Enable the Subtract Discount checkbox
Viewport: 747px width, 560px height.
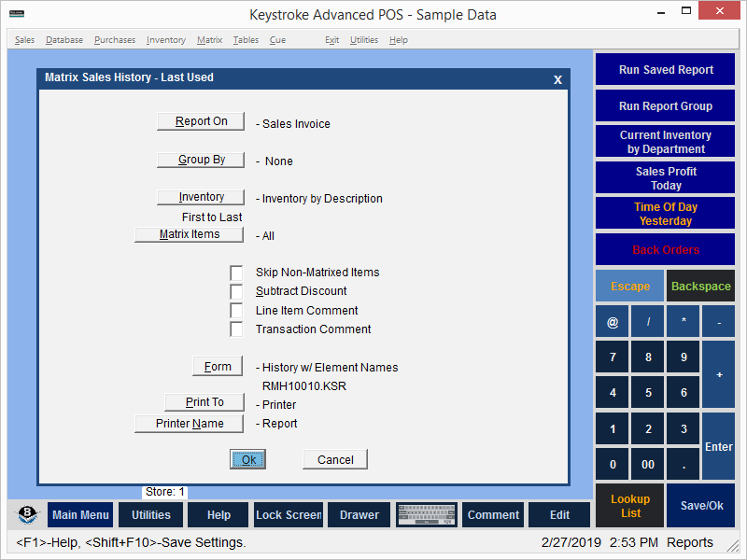click(236, 291)
